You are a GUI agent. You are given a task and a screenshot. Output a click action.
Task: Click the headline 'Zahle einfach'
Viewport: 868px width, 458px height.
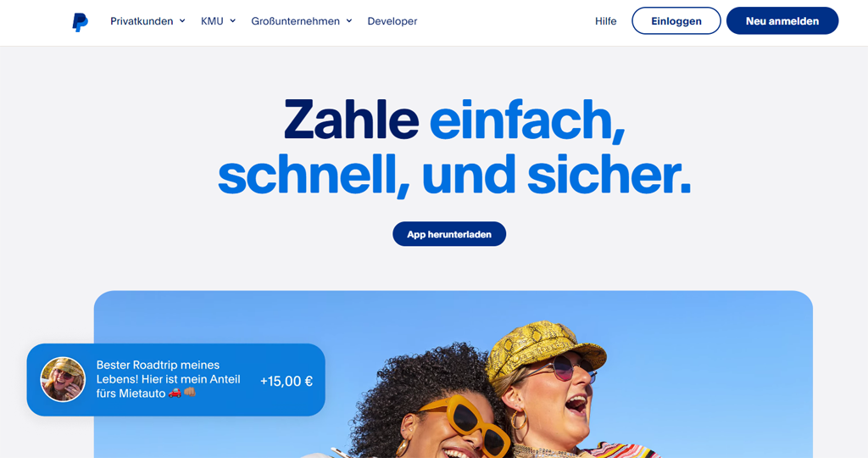[x=454, y=120]
